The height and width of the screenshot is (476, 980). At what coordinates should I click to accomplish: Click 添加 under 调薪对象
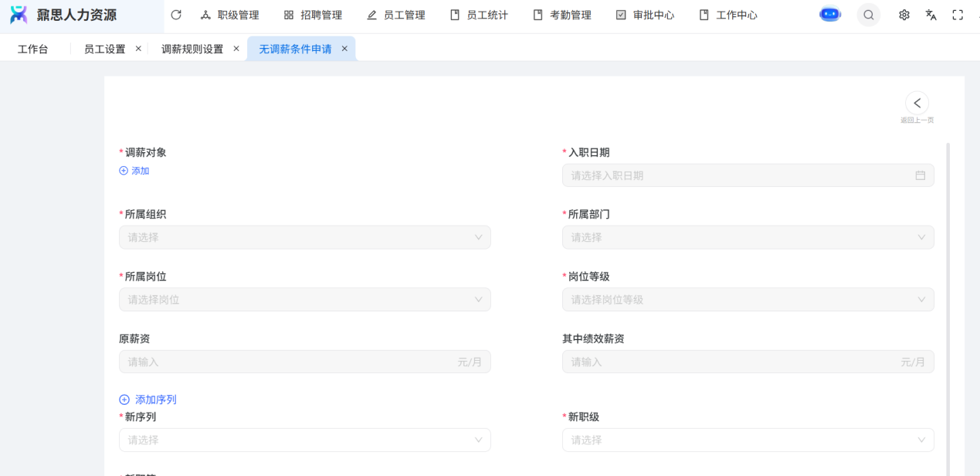(134, 171)
